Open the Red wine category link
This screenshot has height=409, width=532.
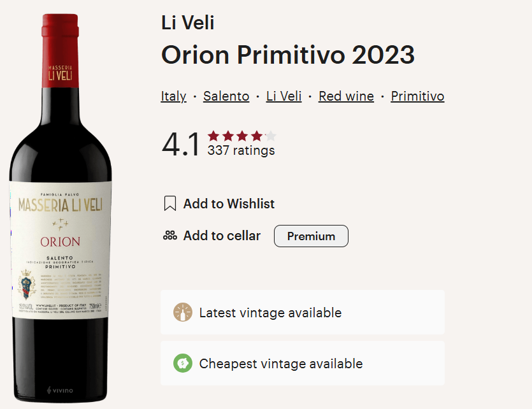point(346,96)
